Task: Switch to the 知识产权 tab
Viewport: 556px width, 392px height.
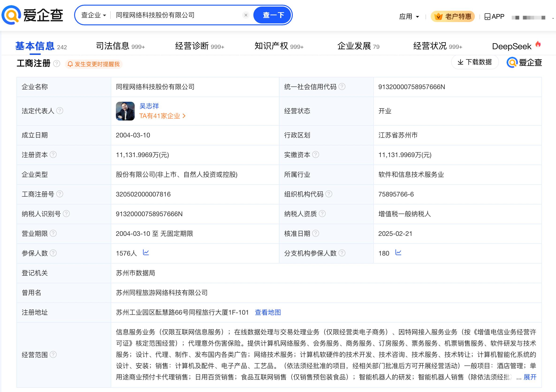Action: click(279, 46)
